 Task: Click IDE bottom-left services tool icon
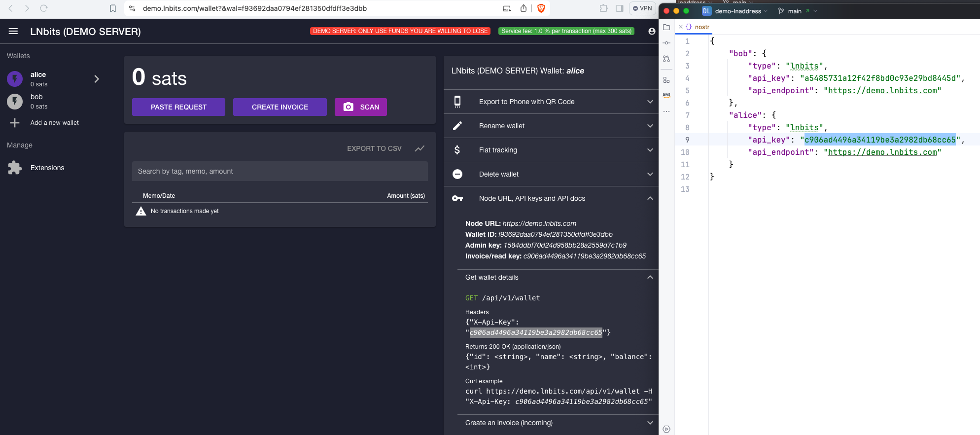point(666,429)
